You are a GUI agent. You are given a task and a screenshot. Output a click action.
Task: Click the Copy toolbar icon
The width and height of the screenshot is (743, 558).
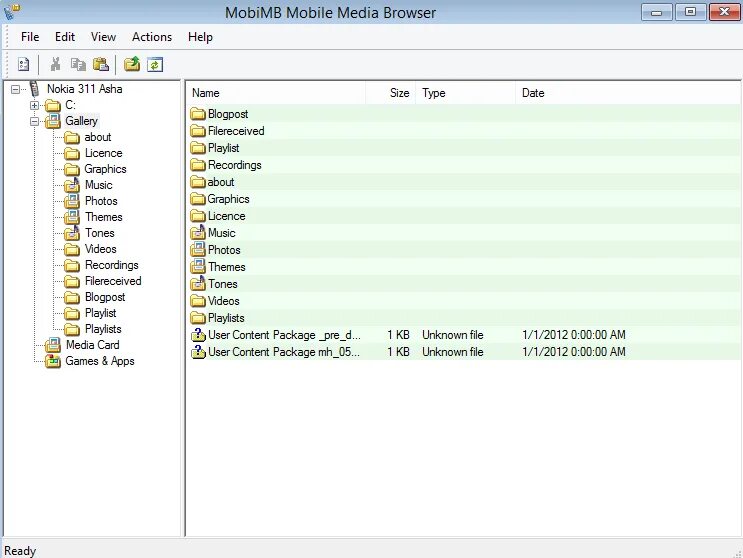78,64
